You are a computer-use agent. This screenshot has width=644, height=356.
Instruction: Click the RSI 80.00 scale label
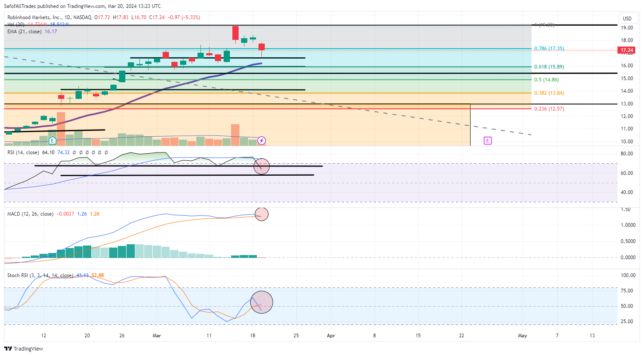click(627, 154)
